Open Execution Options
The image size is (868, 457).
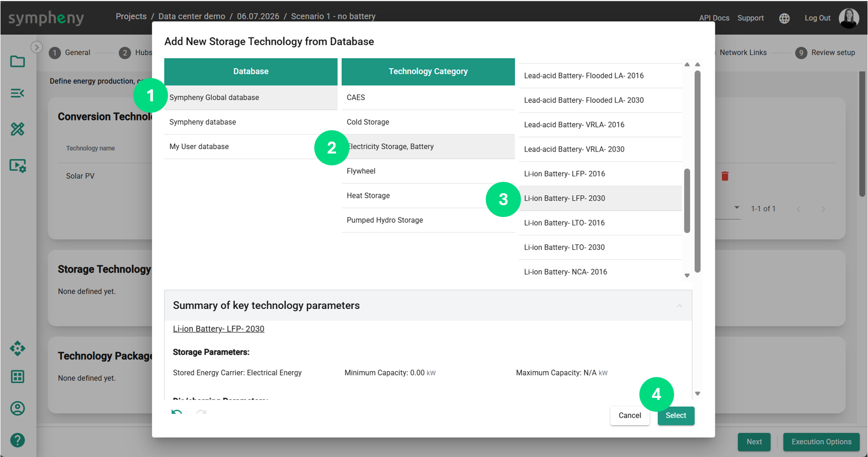821,442
